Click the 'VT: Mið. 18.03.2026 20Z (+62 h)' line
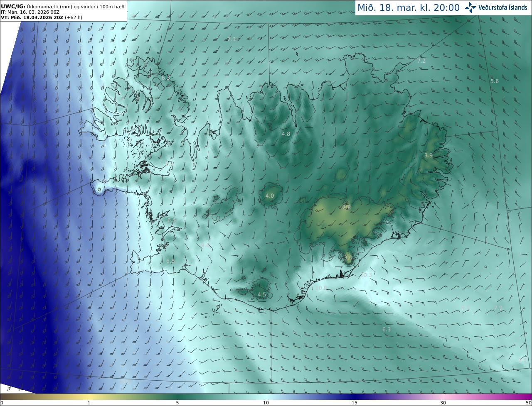 [x=42, y=17]
